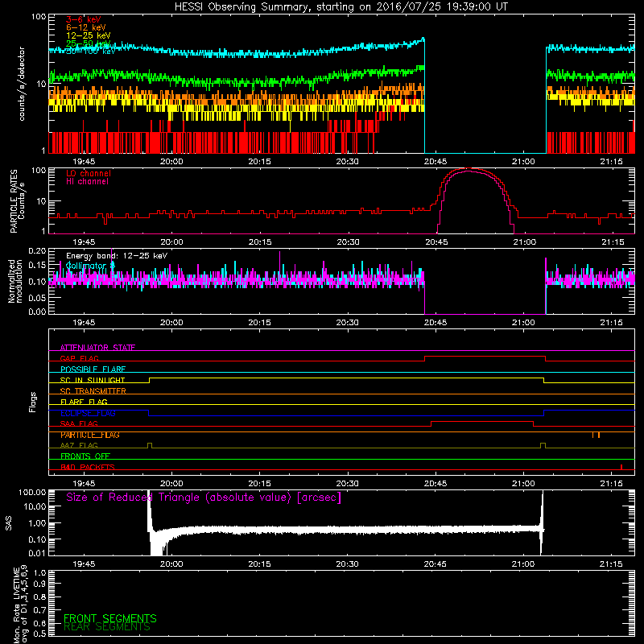Click the 'Collimator 8' label
The image size is (644, 644).
pyautogui.click(x=90, y=266)
